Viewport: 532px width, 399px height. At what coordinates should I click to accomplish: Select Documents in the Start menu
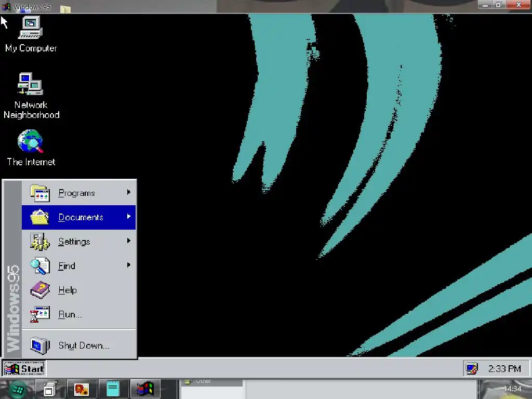coord(79,217)
